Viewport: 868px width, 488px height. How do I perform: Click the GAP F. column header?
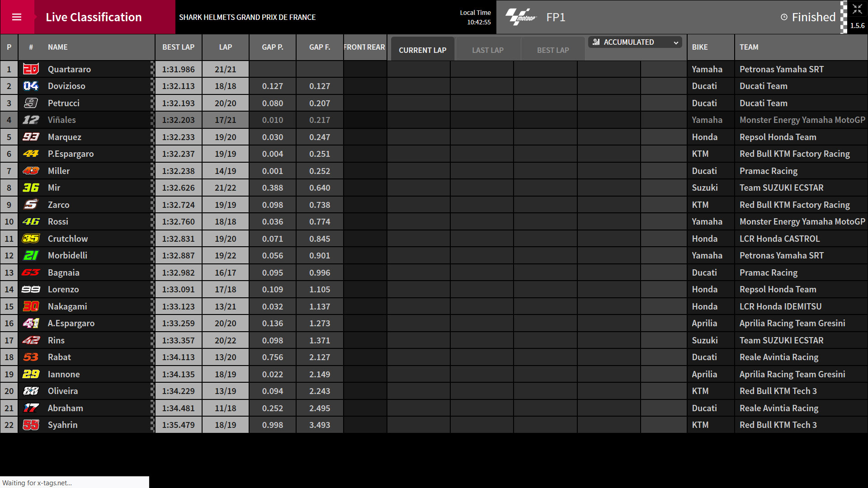coord(320,47)
